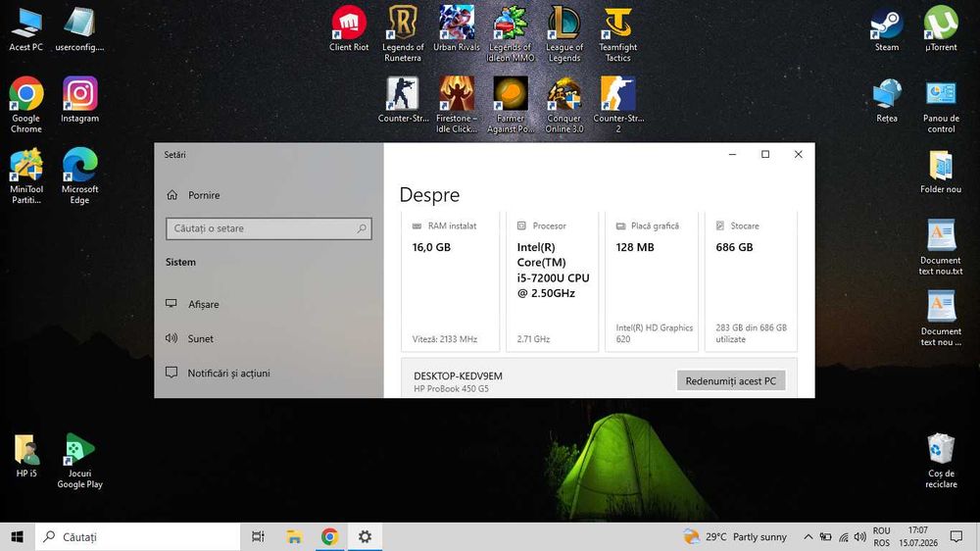Click Redenumiți acest PC button
Image resolution: width=980 pixels, height=551 pixels.
pos(731,380)
